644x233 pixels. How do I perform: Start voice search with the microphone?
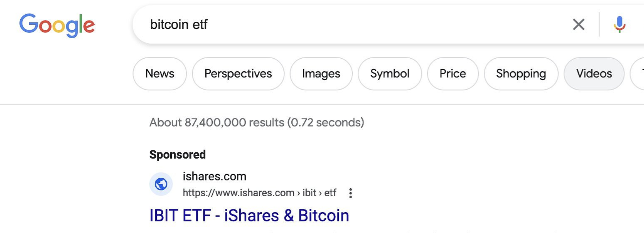pyautogui.click(x=619, y=24)
